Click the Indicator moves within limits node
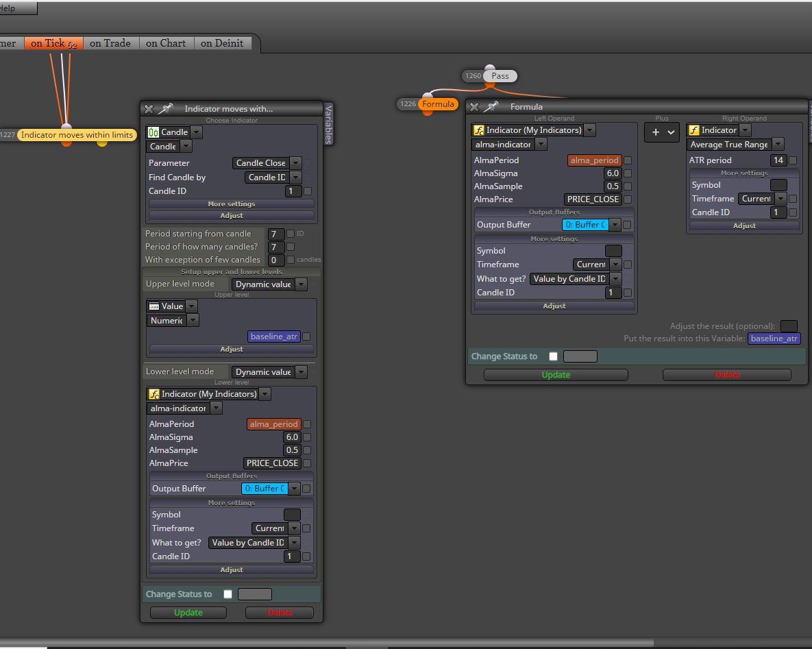The width and height of the screenshot is (812, 649). (77, 135)
